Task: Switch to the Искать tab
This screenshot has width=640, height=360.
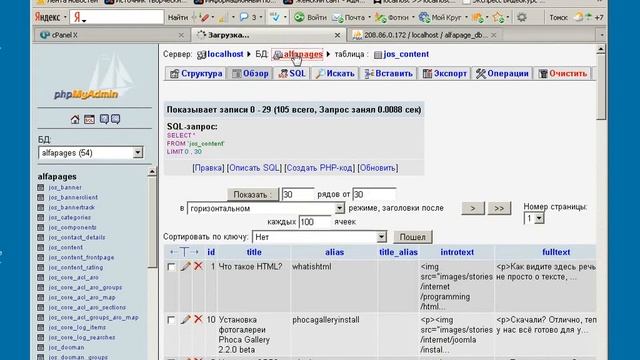Action: point(335,73)
